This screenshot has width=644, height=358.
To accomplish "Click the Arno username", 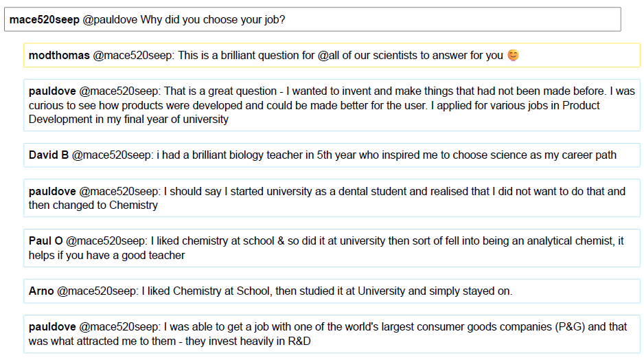I will pyautogui.click(x=41, y=291).
